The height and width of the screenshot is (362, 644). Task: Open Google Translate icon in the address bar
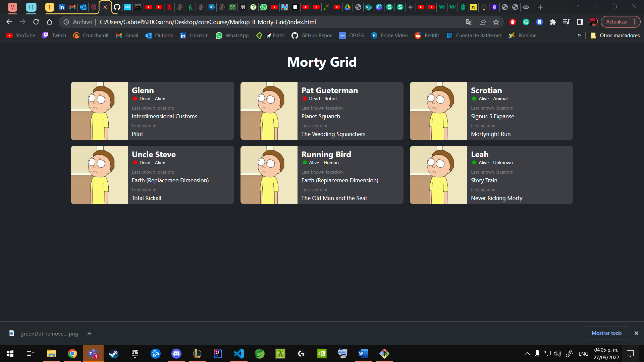point(469,22)
